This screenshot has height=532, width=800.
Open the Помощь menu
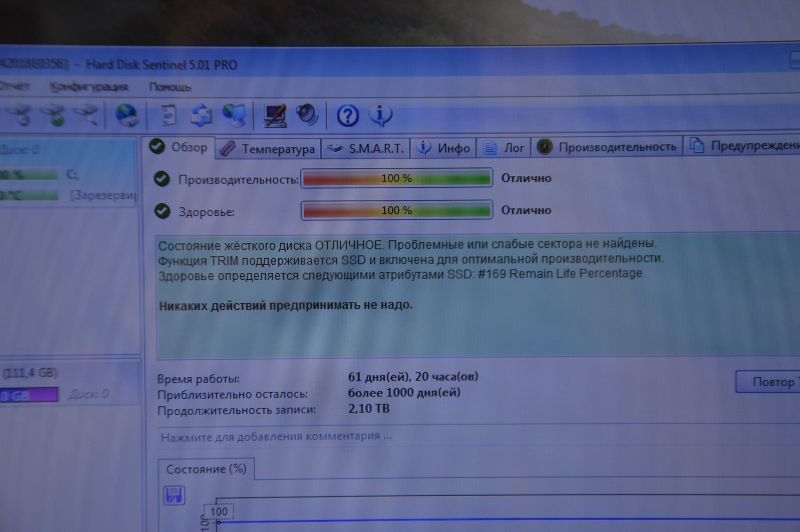(170, 87)
